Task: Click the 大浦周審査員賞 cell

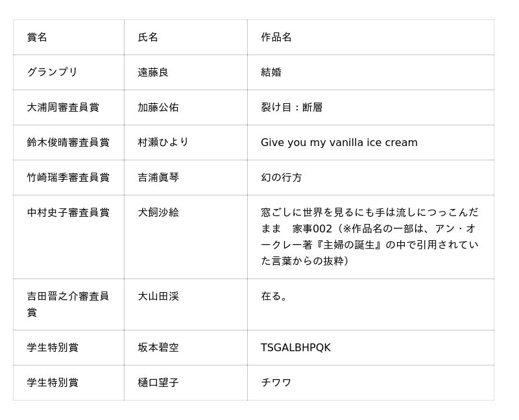Action: point(63,108)
